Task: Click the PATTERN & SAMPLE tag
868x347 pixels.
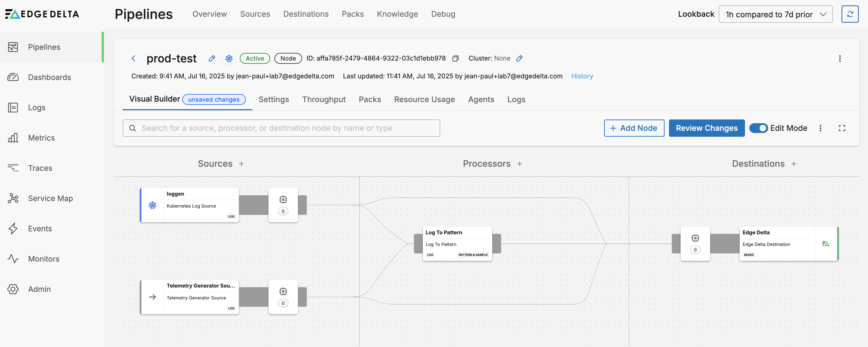Action: pyautogui.click(x=473, y=255)
